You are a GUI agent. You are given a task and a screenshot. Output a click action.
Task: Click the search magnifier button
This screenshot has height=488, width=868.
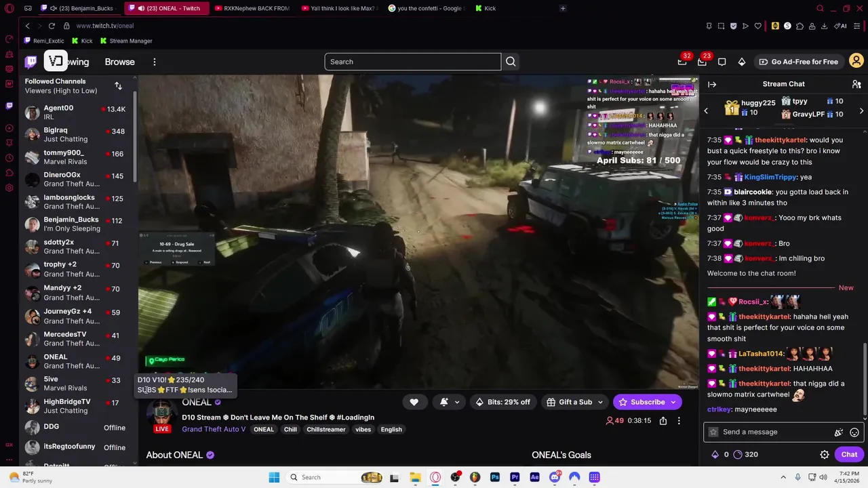coord(511,62)
